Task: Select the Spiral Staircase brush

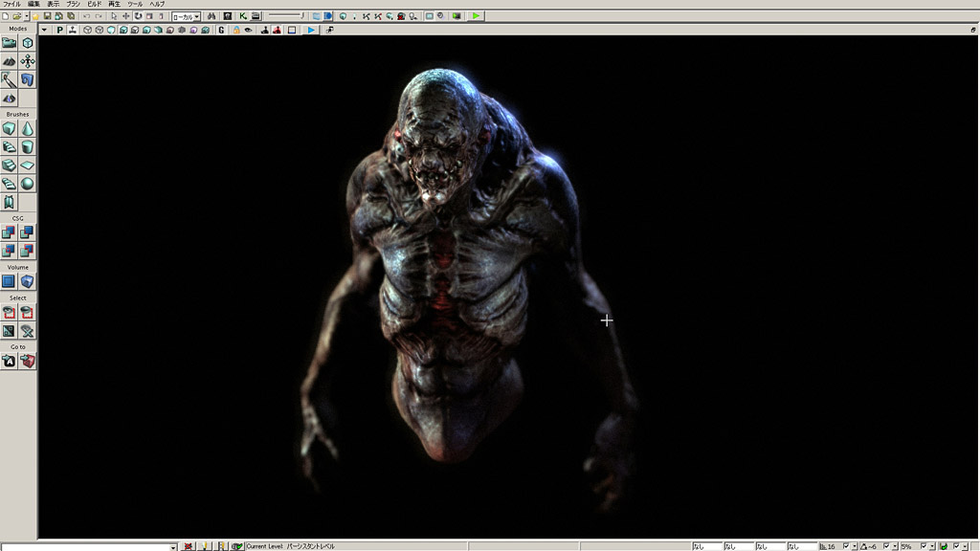Action: (9, 184)
